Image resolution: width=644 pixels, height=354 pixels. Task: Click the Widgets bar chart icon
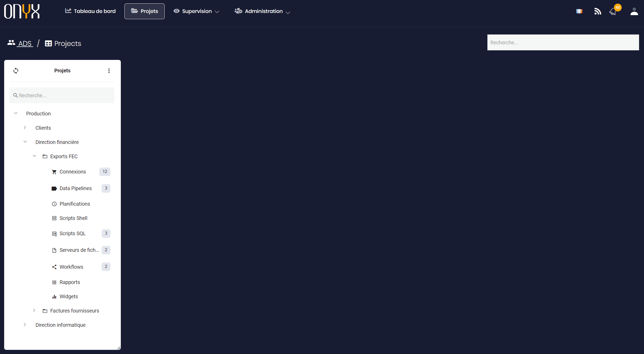54,297
